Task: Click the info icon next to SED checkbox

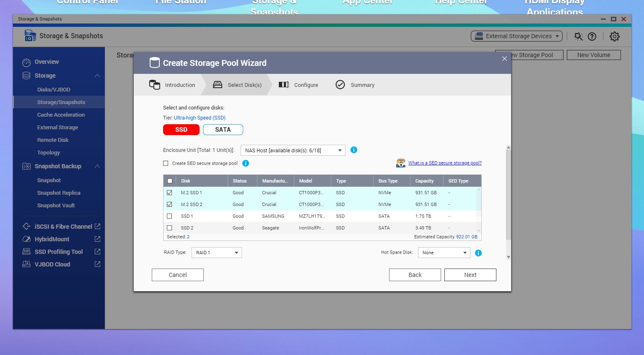Action: (246, 163)
